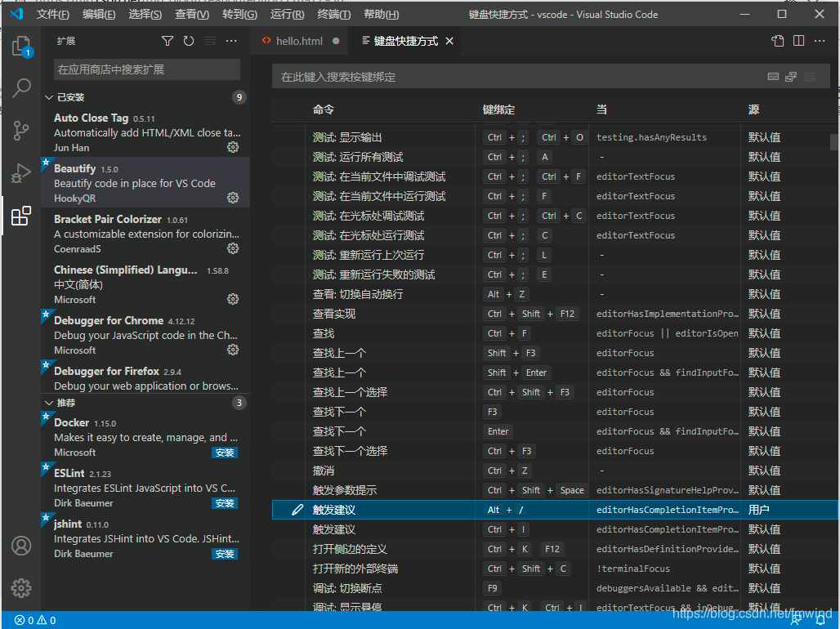
Task: Open the 运行(R) menu
Action: (287, 15)
